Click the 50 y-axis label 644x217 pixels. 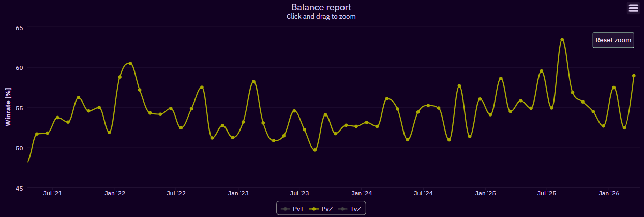[20, 148]
